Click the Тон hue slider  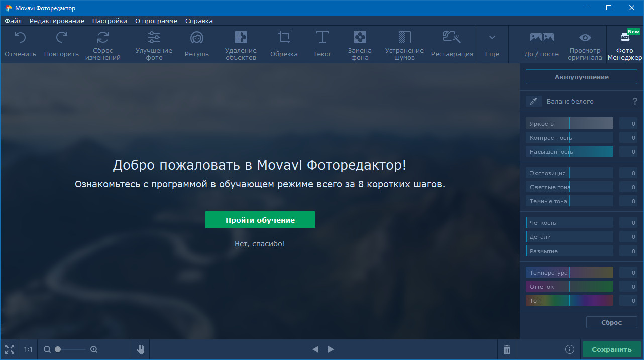coord(570,300)
